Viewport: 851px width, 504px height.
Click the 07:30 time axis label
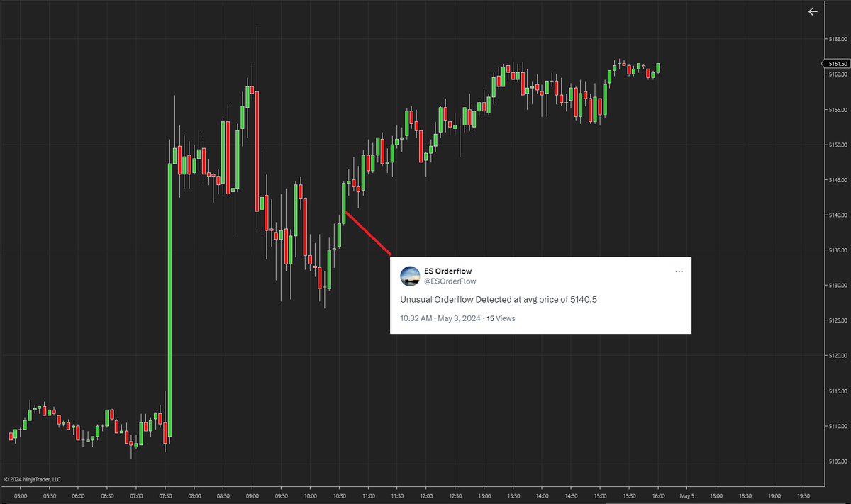[165, 496]
